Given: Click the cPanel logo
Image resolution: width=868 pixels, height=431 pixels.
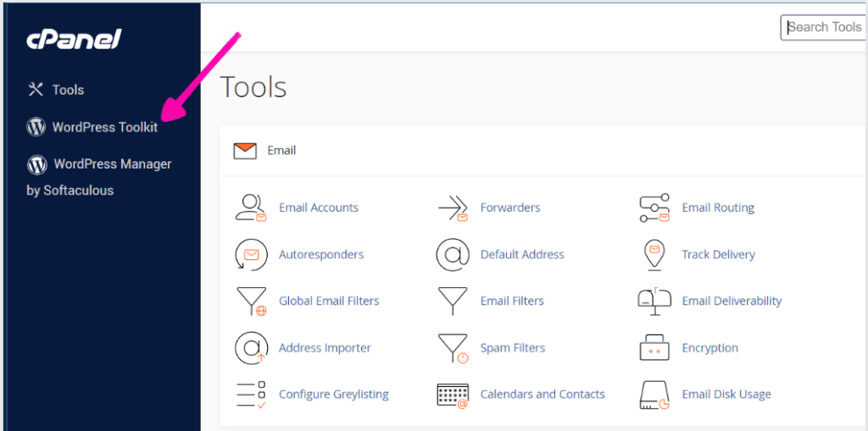Looking at the screenshot, I should click(x=74, y=39).
